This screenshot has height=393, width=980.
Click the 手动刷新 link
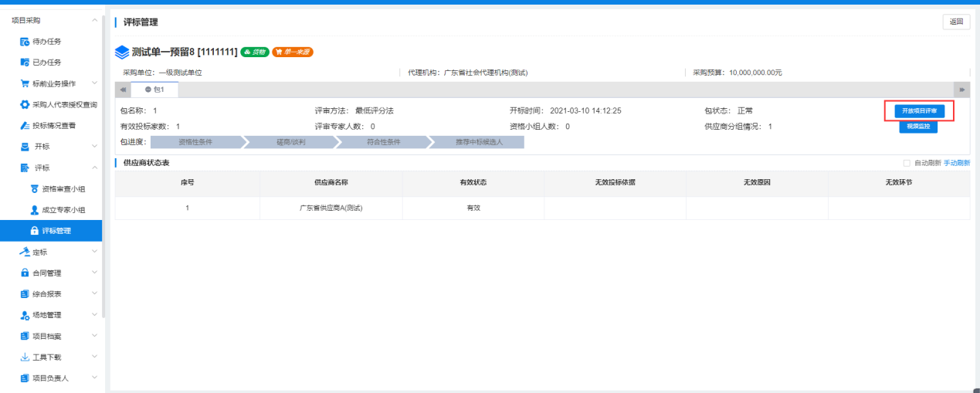pos(957,163)
